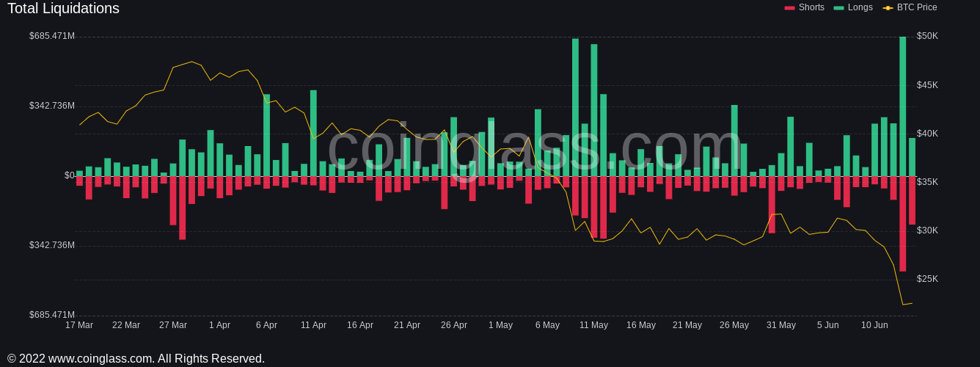Select the tallest green longs bar after 10 Jun
980x367 pixels.
point(902,106)
